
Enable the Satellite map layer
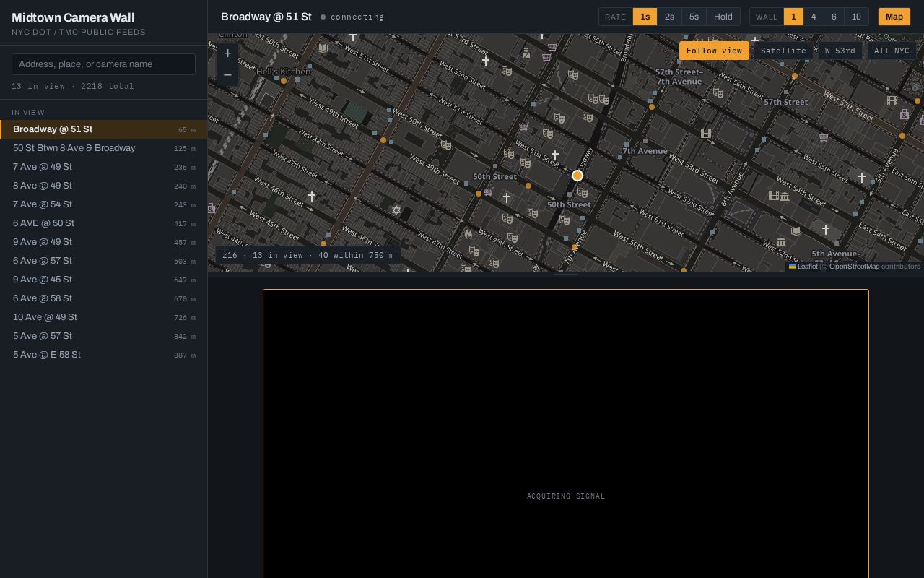coord(783,51)
